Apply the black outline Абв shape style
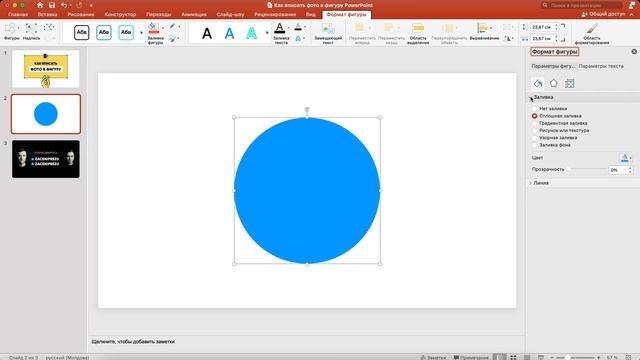This screenshot has width=640, height=360. pyautogui.click(x=82, y=32)
